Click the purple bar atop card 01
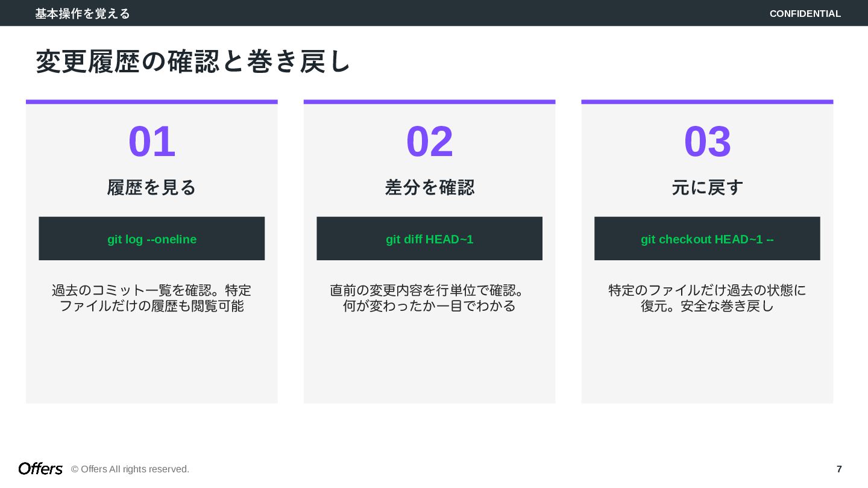 [152, 102]
